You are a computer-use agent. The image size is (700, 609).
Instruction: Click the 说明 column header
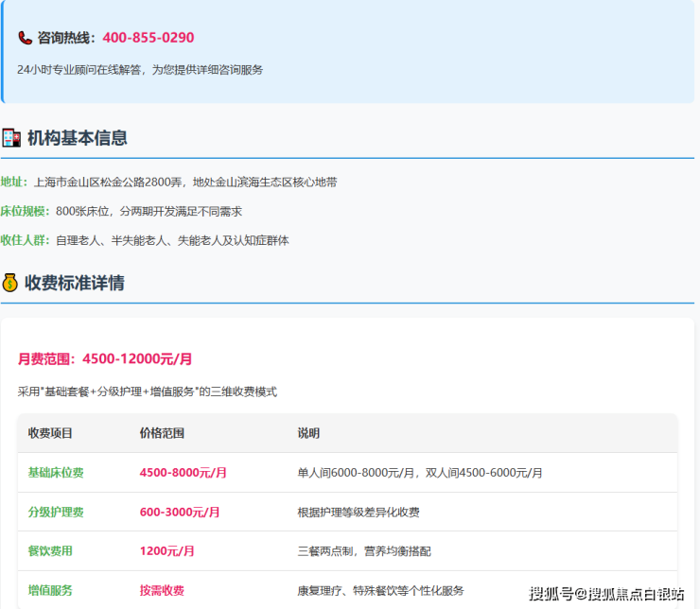click(x=308, y=433)
